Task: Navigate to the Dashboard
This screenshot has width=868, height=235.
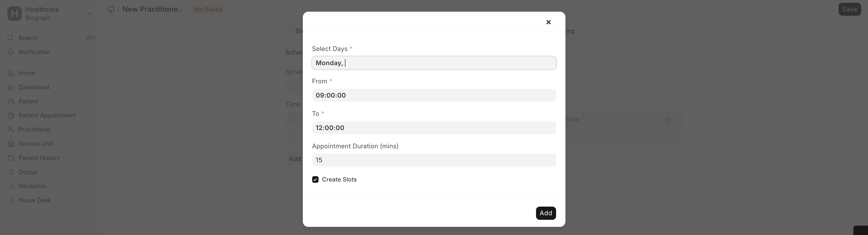Action: [34, 87]
